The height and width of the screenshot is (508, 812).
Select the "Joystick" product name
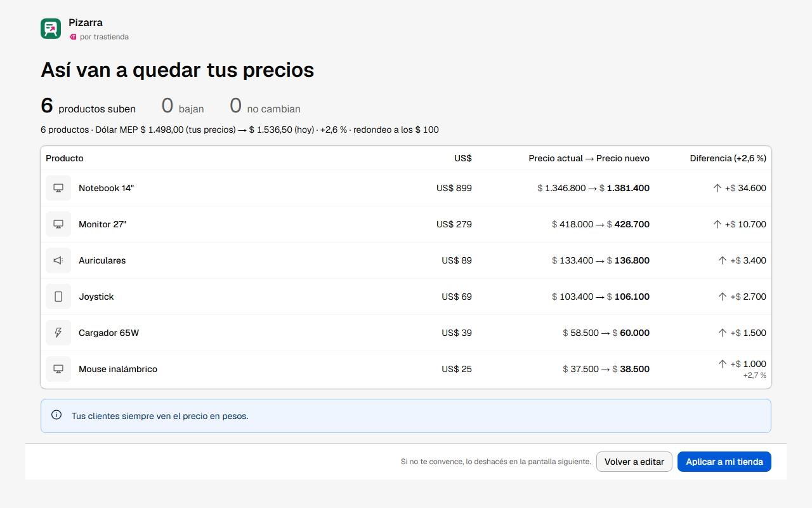click(x=96, y=297)
